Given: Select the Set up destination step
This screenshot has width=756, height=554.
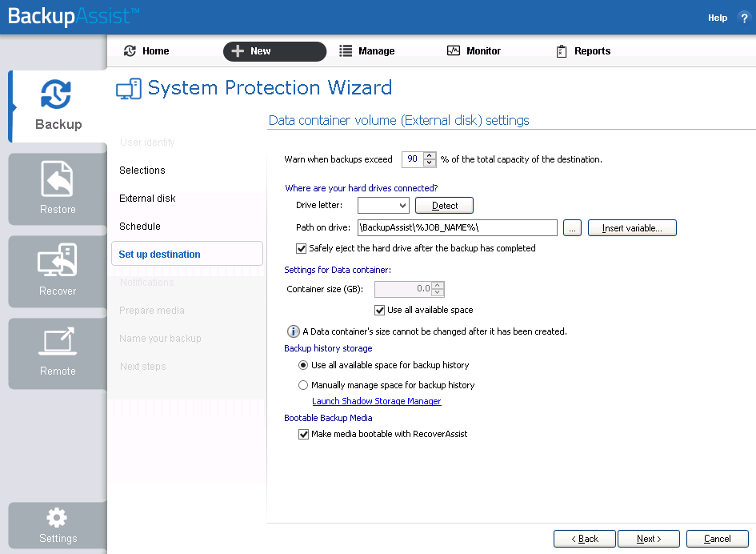Looking at the screenshot, I should point(187,254).
